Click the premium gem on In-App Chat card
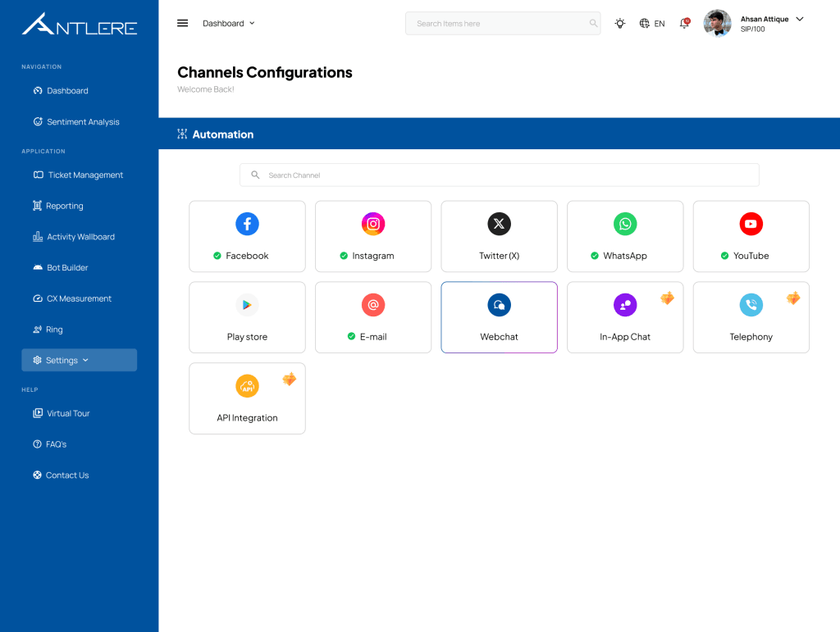 667,298
